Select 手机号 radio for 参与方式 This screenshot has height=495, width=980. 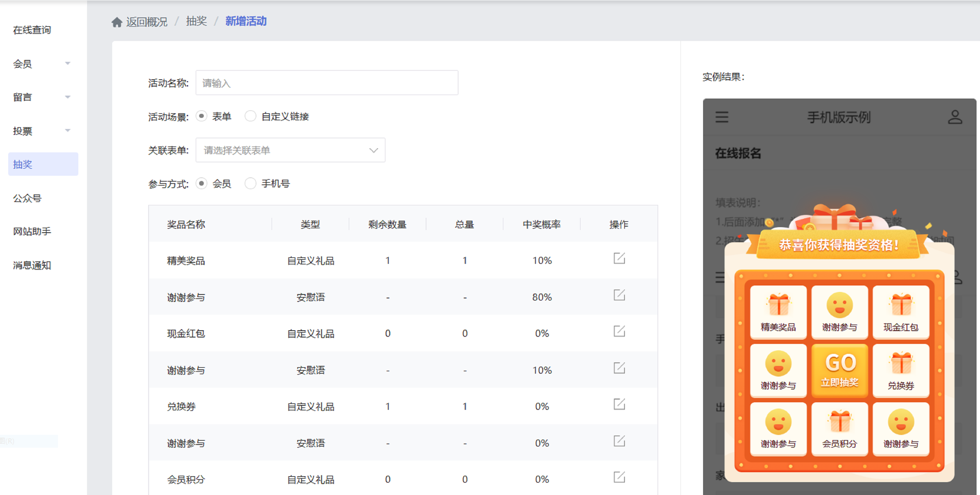tap(250, 184)
